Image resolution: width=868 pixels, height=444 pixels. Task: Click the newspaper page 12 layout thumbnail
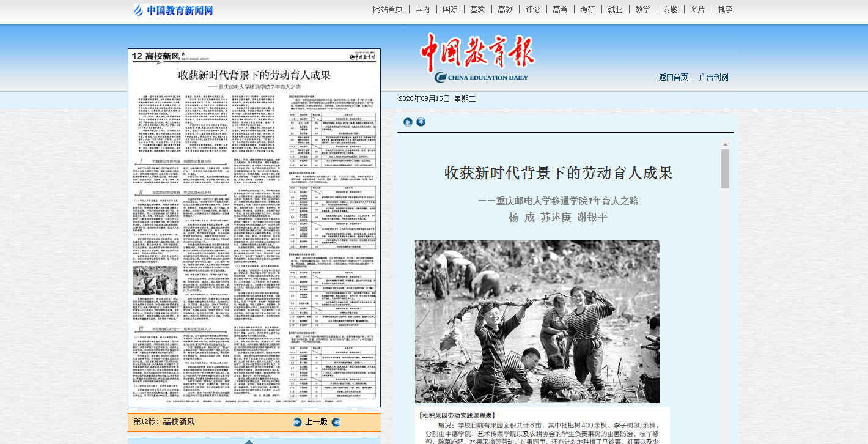point(254,228)
